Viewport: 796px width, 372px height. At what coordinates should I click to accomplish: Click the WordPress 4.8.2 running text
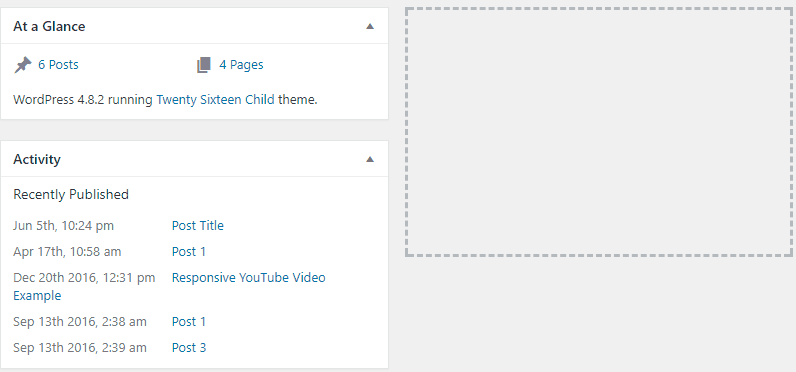click(83, 99)
